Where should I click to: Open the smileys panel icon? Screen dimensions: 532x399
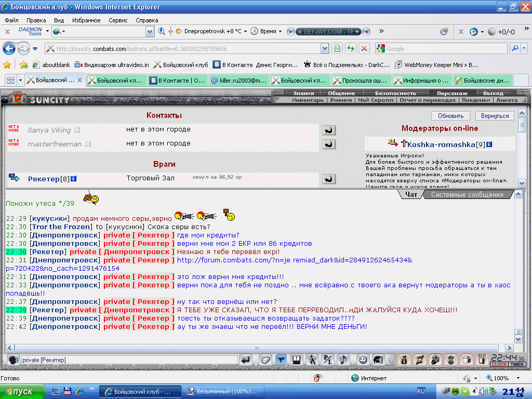(x=363, y=360)
